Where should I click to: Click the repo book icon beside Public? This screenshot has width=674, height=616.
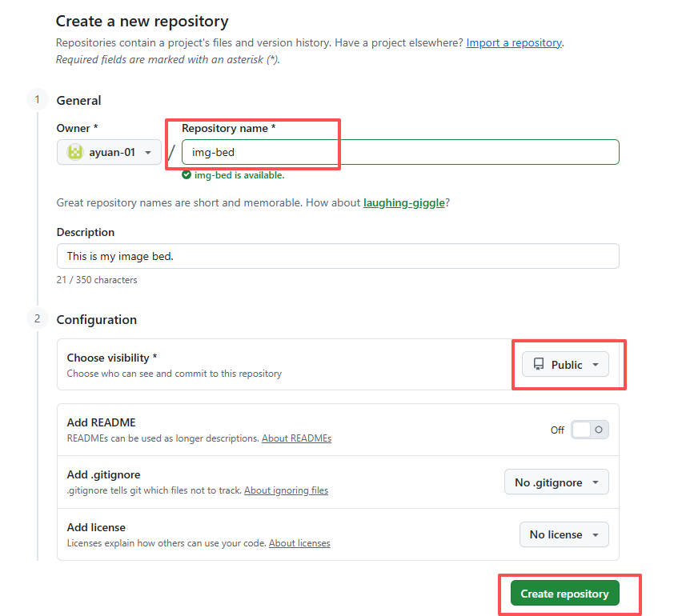[539, 365]
